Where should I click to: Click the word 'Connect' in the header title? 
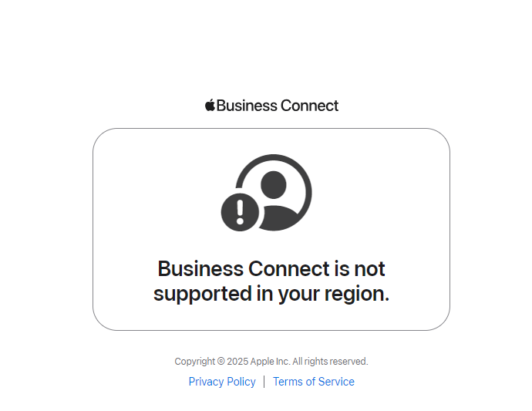[x=309, y=106]
